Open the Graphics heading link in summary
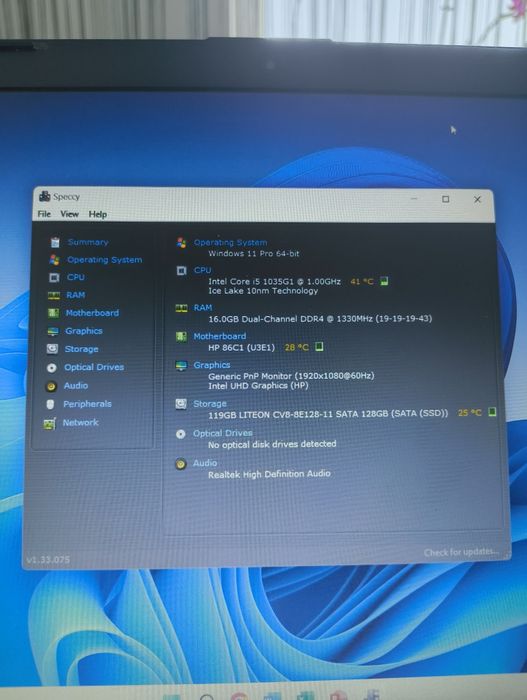527x700 pixels. tap(212, 365)
